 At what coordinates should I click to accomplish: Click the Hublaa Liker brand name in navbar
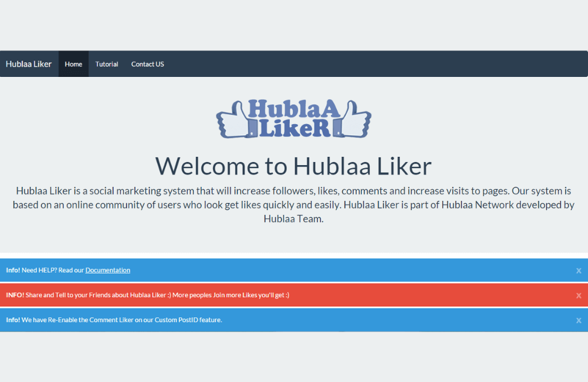click(29, 63)
